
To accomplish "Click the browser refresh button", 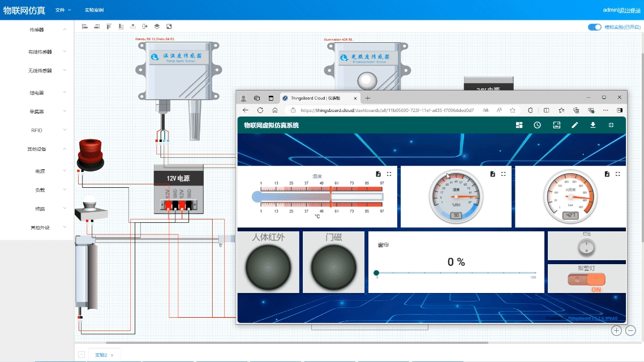I will point(260,110).
